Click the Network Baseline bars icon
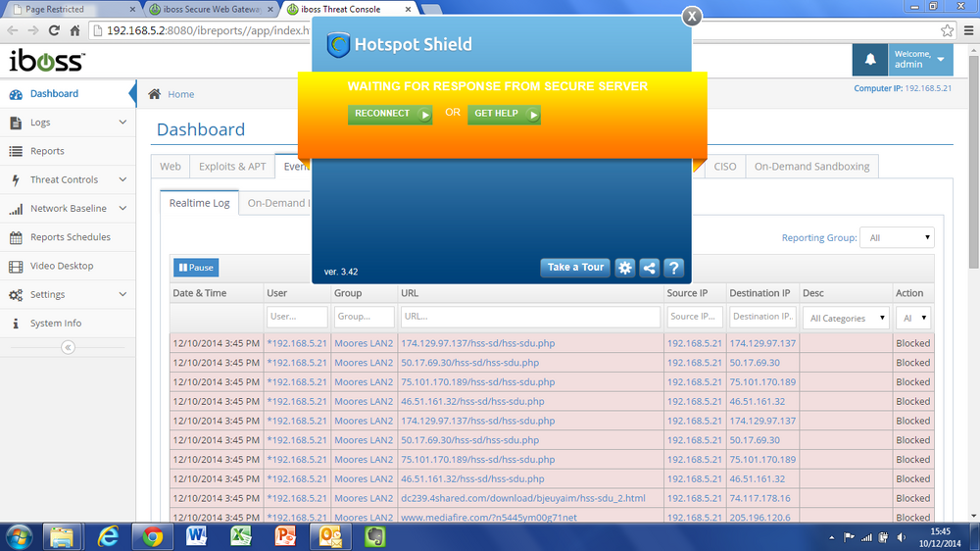The height and width of the screenshot is (551, 980). [x=16, y=209]
